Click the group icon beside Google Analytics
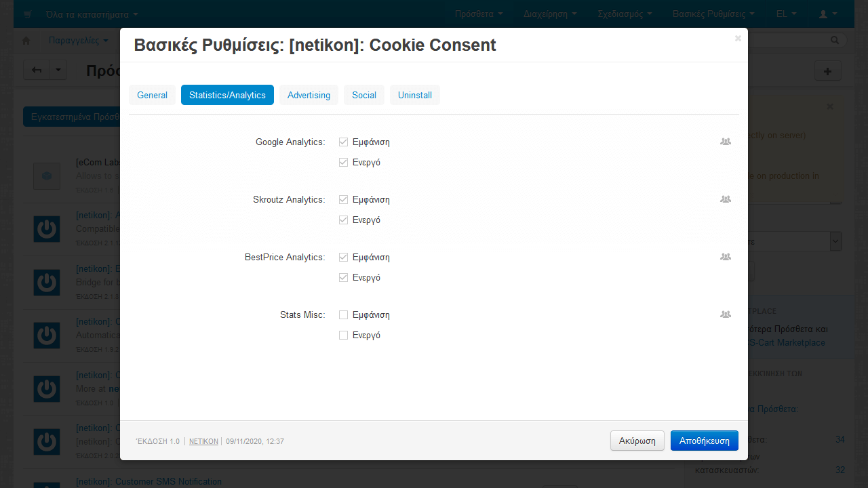This screenshot has width=868, height=488. pyautogui.click(x=726, y=142)
